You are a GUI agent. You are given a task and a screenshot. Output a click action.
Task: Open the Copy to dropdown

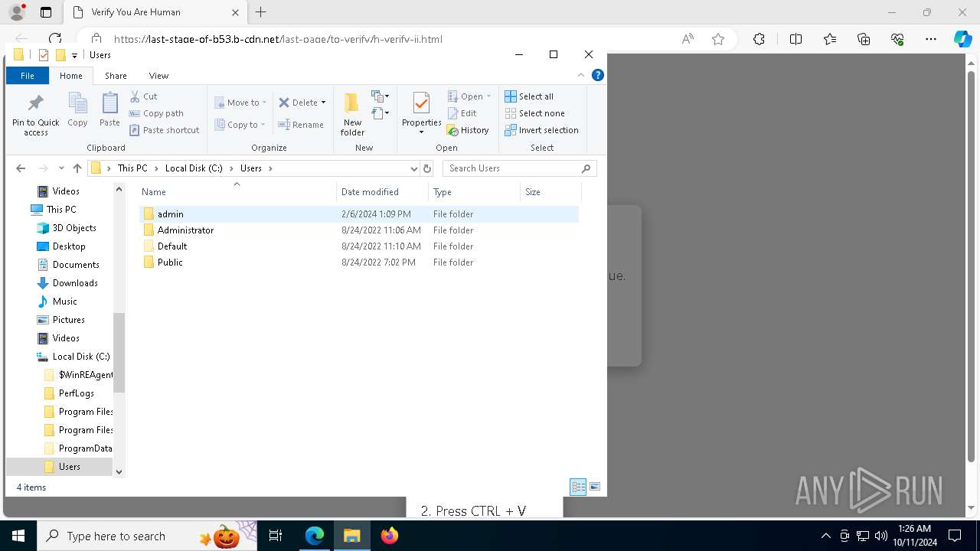point(240,125)
